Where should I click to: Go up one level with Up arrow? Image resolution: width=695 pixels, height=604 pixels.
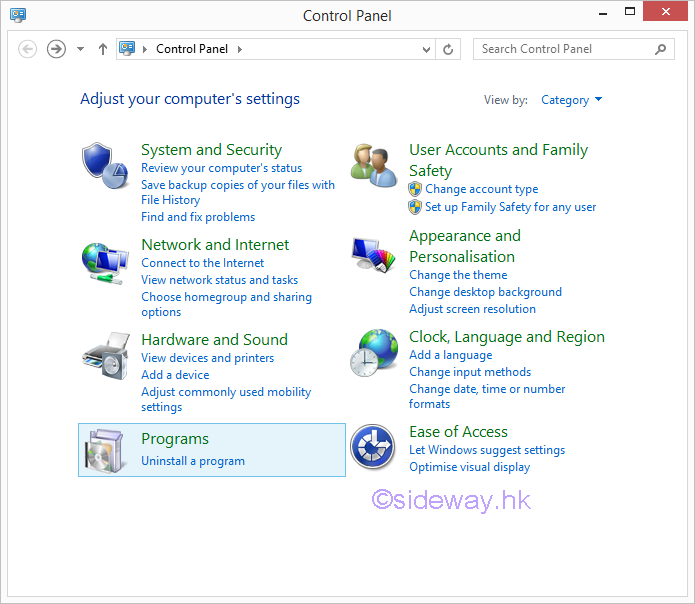[103, 49]
